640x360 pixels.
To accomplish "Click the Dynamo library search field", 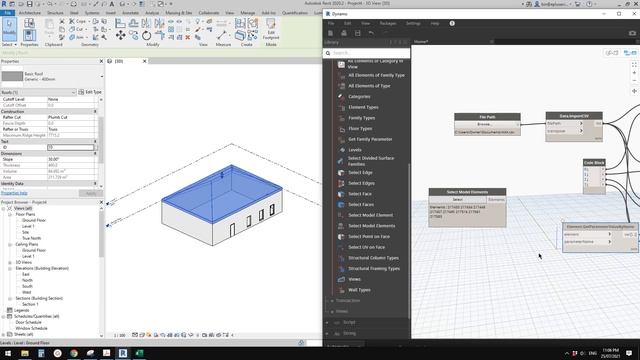I will tap(366, 53).
